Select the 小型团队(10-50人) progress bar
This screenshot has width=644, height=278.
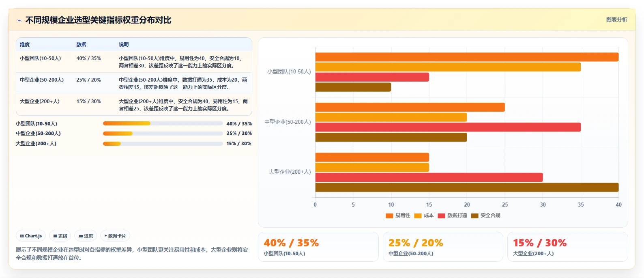[x=163, y=123]
